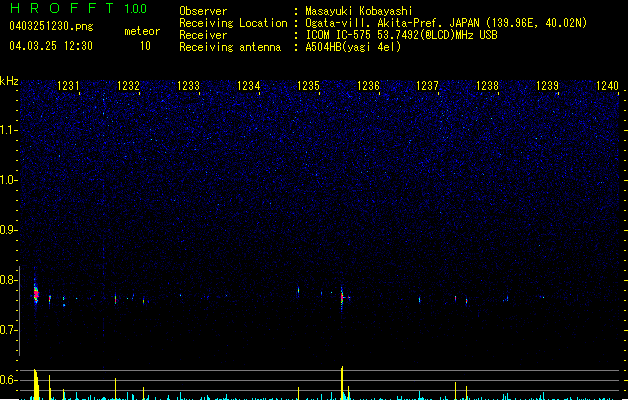This screenshot has height=400, width=629.
Task: Click the 1238 time axis marker
Action: coord(487,86)
